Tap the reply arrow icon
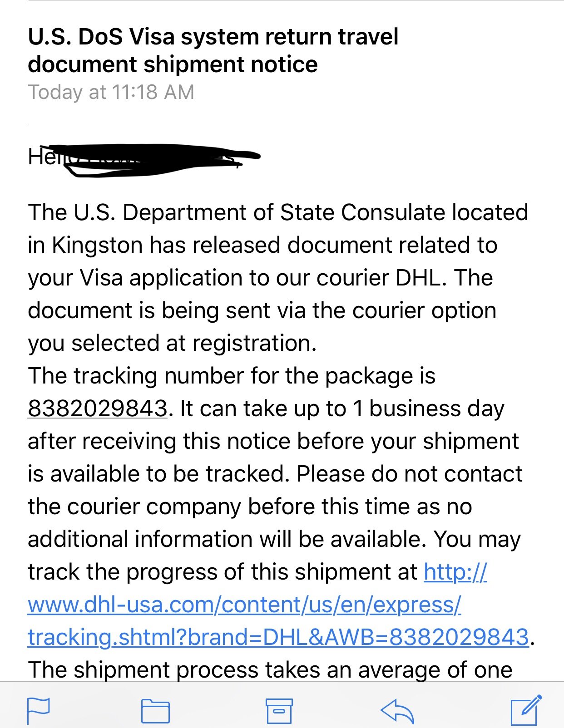Image resolution: width=564 pixels, height=728 pixels. [x=397, y=711]
